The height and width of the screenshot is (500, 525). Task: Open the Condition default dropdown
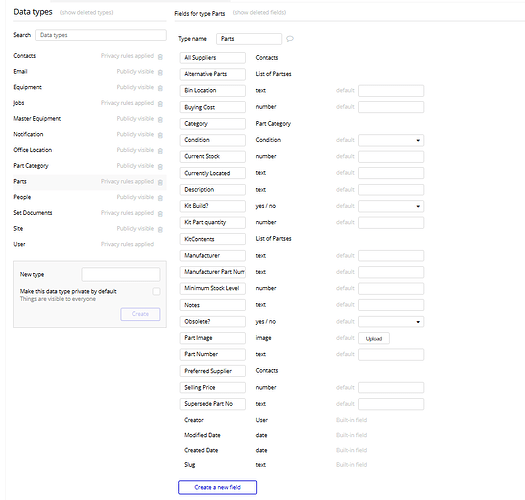click(391, 140)
